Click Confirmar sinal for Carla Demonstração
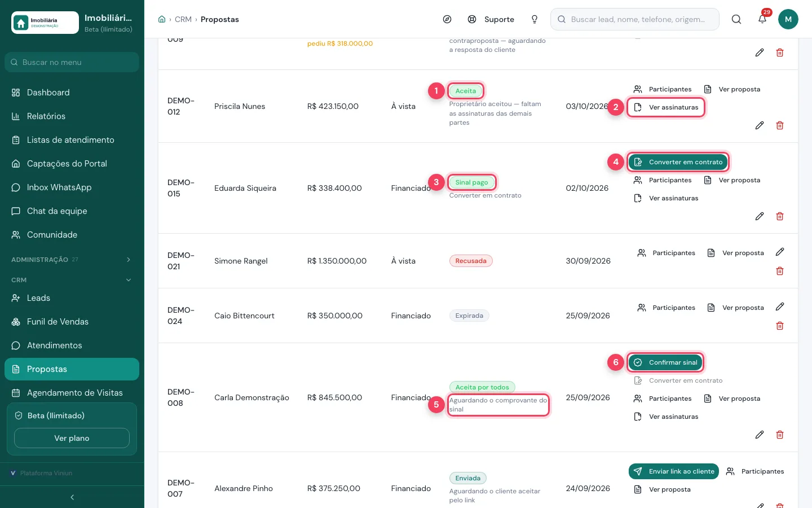Screen dimensions: 812x508 (665, 362)
